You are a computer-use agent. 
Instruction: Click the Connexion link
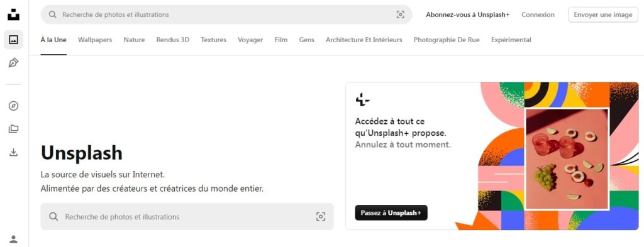click(538, 15)
